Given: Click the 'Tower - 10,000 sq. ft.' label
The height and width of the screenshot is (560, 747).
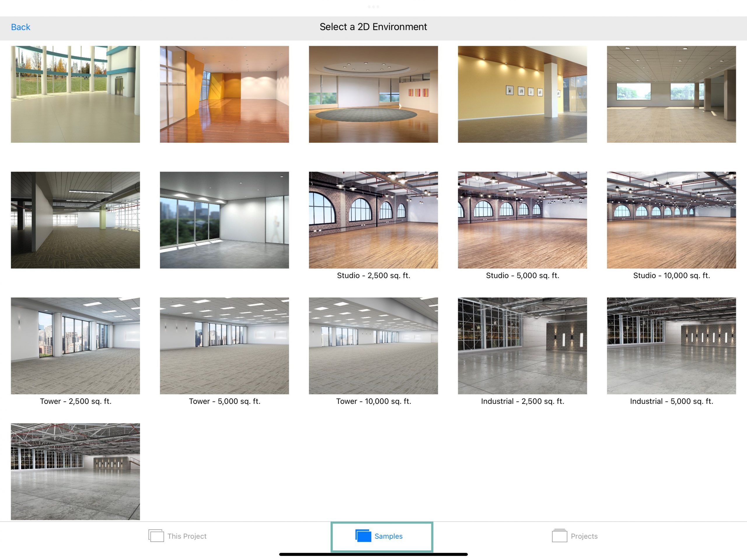Looking at the screenshot, I should click(x=373, y=401).
